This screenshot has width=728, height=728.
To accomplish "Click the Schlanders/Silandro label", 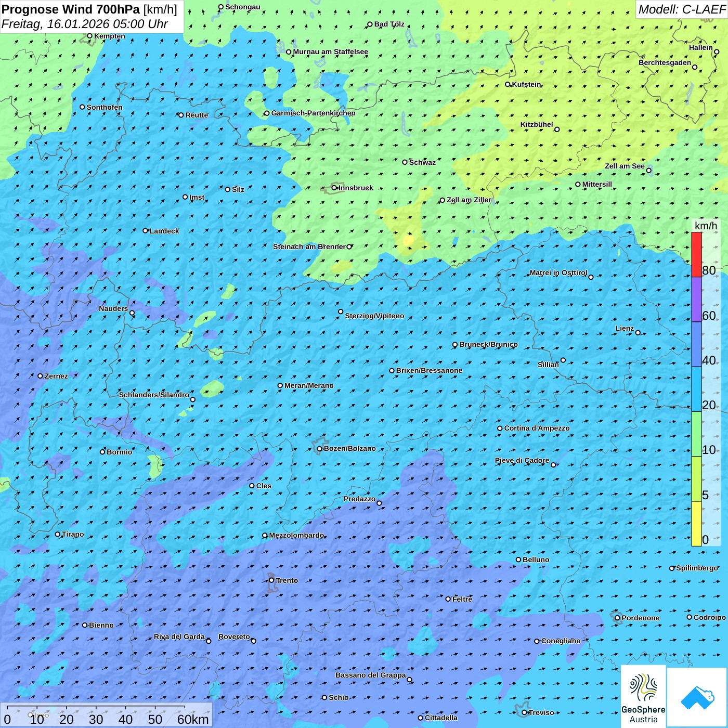I will 154,395.
